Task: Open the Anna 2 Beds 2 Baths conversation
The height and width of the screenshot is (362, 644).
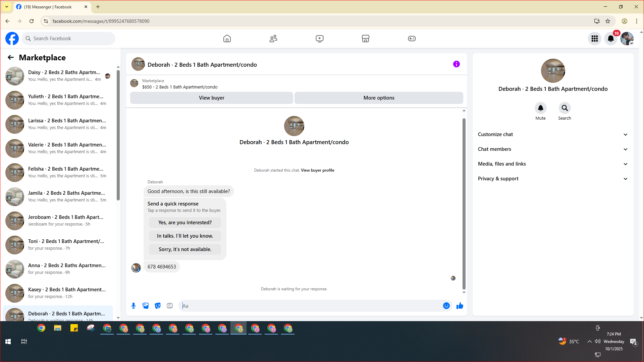Action: click(x=58, y=269)
